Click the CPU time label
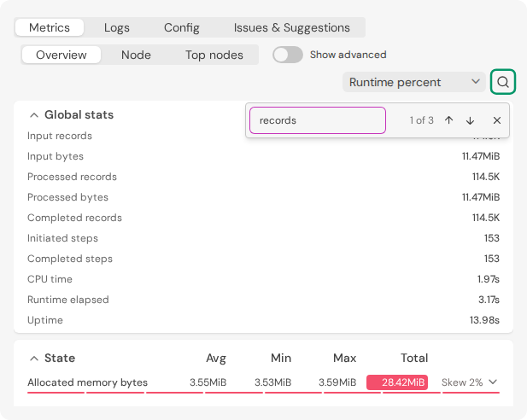 [x=50, y=279]
